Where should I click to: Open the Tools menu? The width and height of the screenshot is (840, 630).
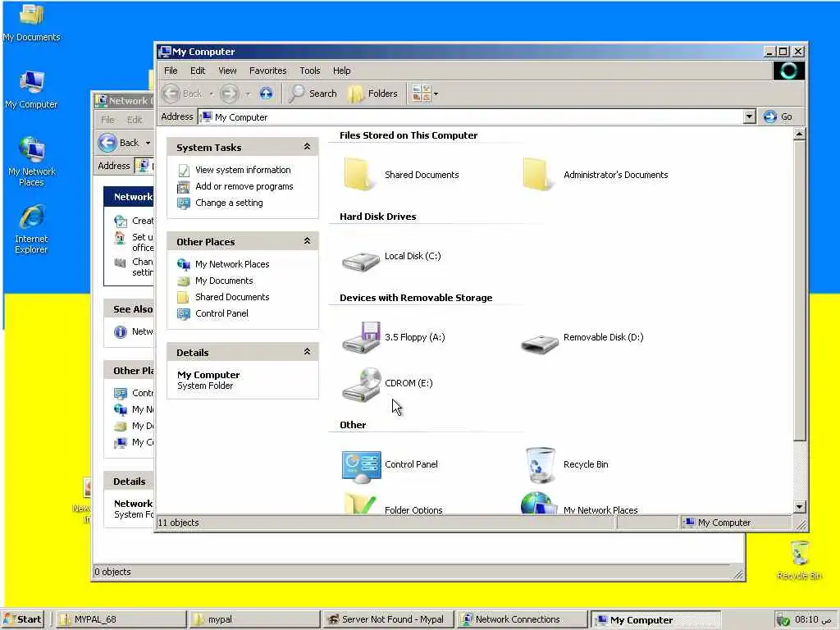tap(309, 71)
